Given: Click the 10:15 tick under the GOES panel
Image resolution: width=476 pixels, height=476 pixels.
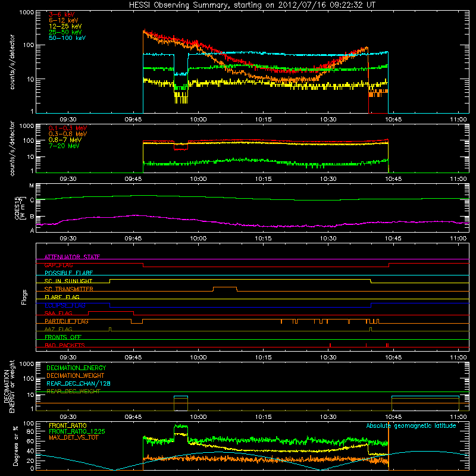Looking at the screenshot, I should [263, 239].
